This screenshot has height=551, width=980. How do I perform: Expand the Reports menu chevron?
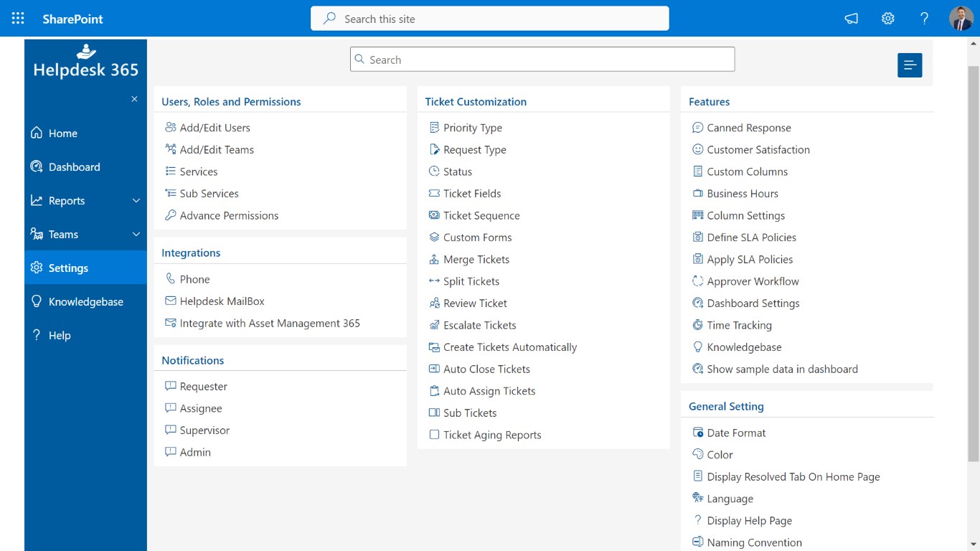tap(136, 201)
